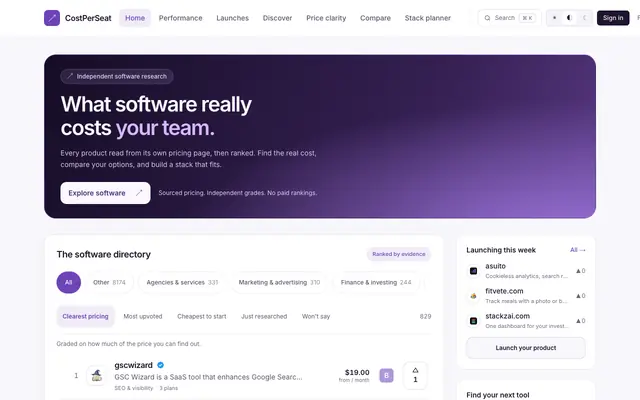Filter by Agencies & services category
Viewport: 640px width, 400px height.
182,282
